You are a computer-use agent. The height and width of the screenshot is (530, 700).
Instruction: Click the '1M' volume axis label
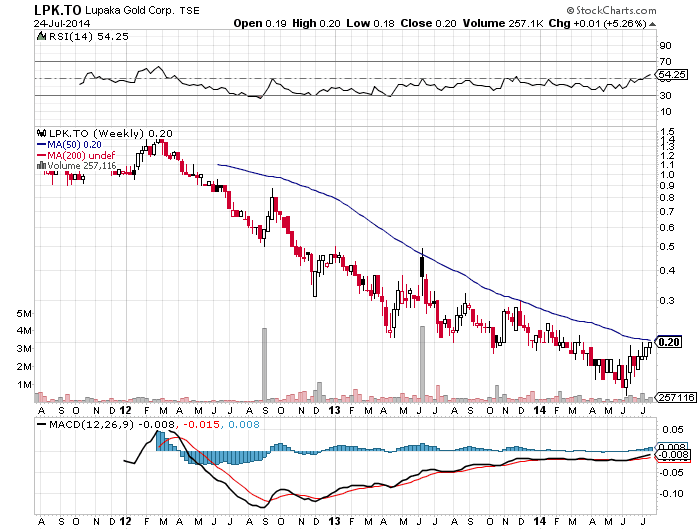tap(25, 385)
